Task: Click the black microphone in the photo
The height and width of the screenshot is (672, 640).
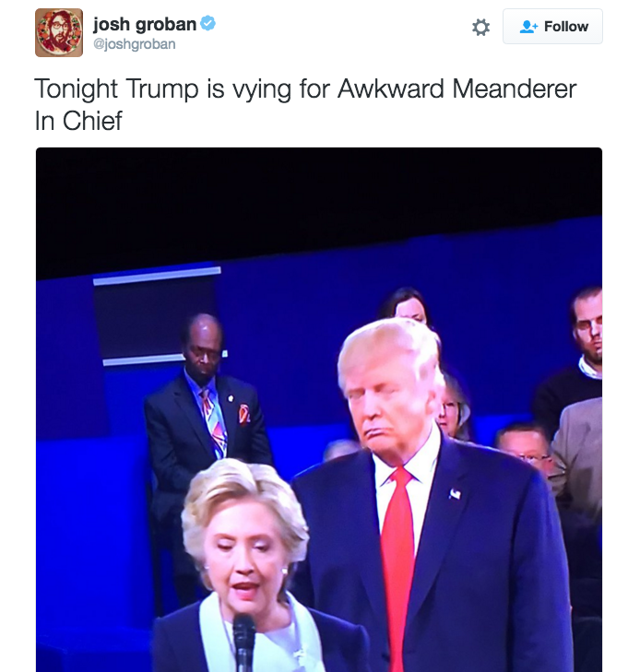Action: click(243, 643)
